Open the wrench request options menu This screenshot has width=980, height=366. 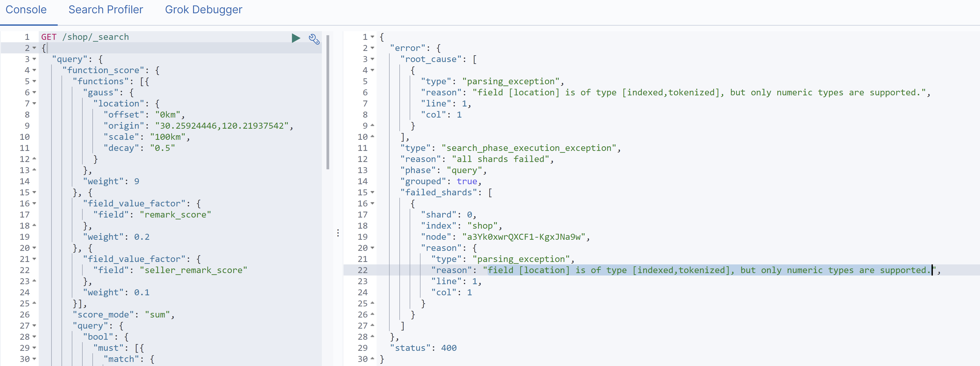[x=314, y=39]
